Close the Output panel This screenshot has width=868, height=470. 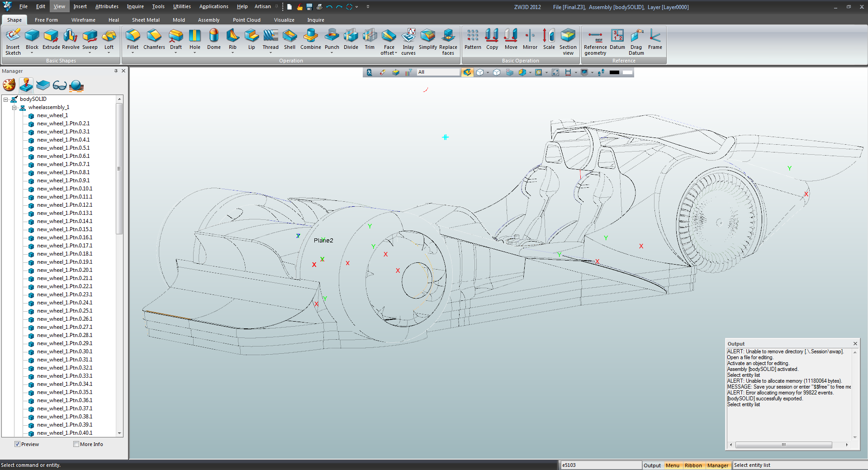click(x=855, y=344)
